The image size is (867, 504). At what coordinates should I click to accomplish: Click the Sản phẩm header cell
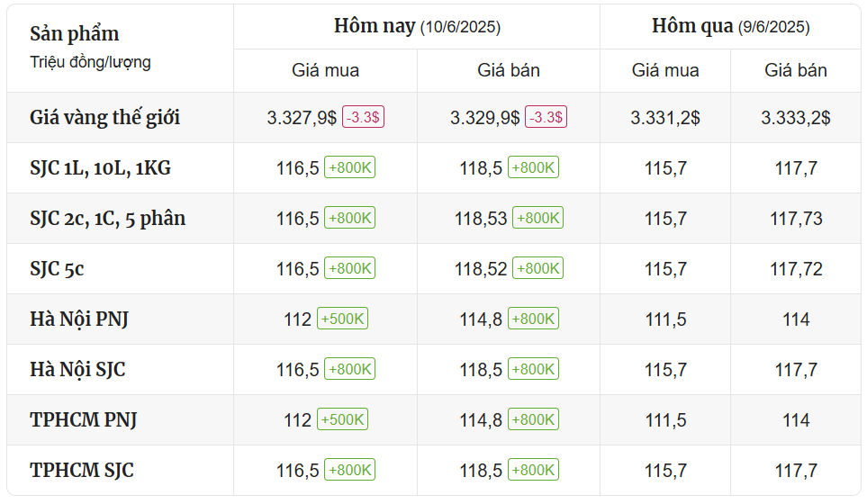pos(75,34)
